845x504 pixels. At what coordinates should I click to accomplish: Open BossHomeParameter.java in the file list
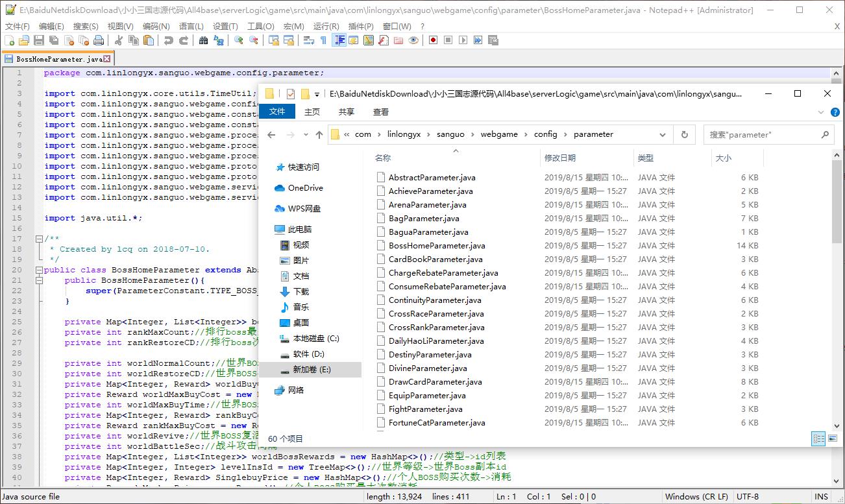(x=436, y=245)
